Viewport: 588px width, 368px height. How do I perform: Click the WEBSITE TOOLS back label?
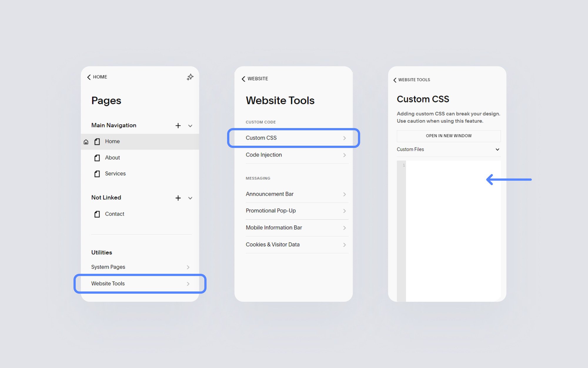click(x=414, y=80)
